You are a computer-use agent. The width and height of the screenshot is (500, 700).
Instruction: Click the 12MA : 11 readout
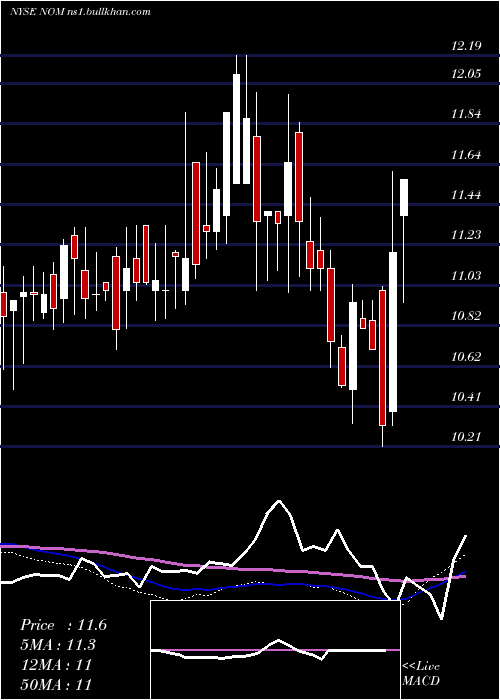(x=56, y=664)
